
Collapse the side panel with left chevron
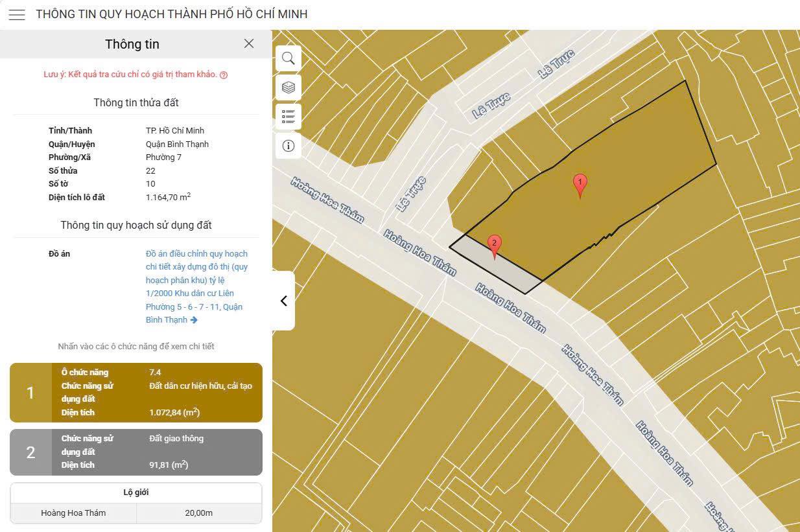pyautogui.click(x=283, y=301)
